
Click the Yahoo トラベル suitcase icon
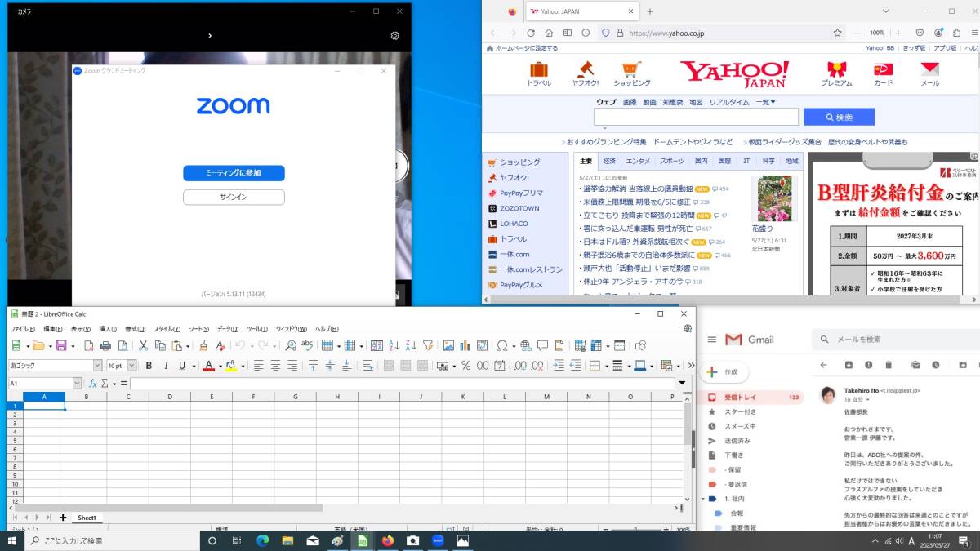coord(539,69)
